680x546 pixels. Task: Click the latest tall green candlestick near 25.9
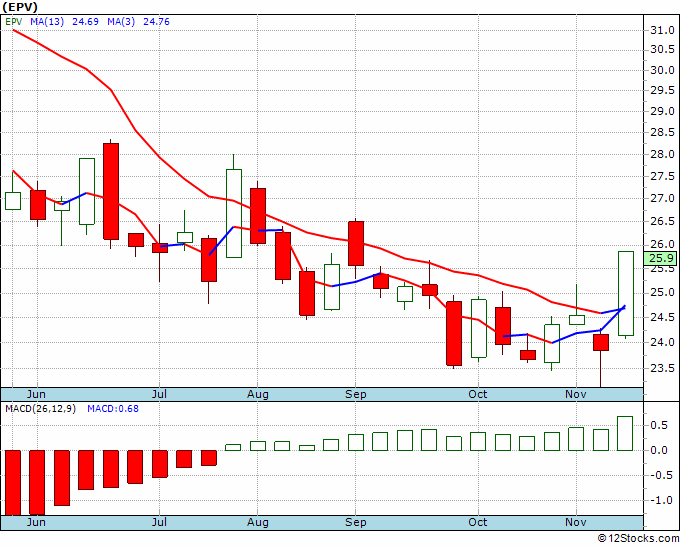625,294
